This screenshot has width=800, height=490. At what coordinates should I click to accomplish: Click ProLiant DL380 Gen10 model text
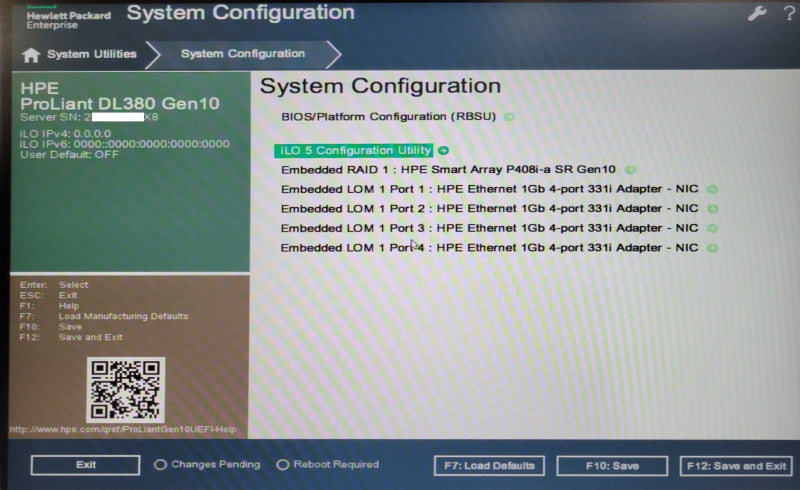[120, 104]
